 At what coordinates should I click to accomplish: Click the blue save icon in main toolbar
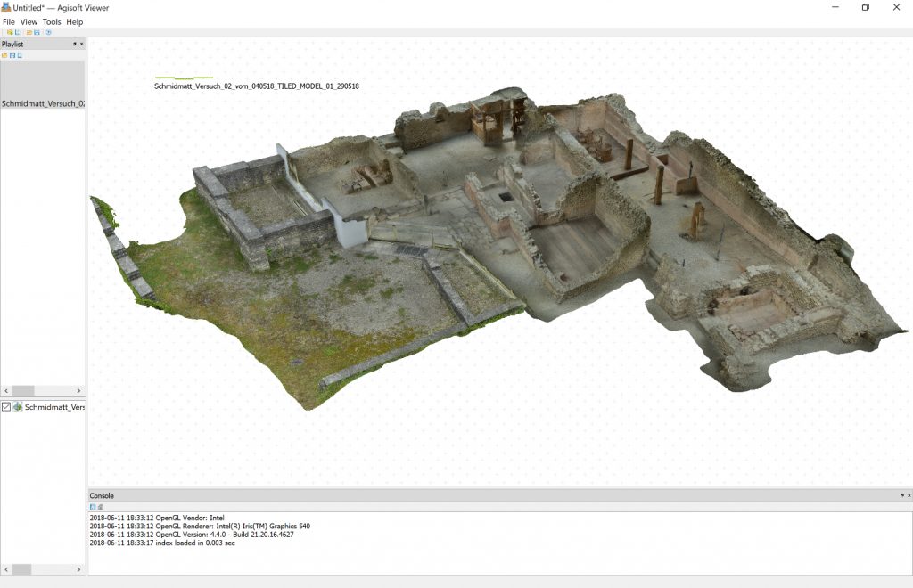tap(37, 32)
